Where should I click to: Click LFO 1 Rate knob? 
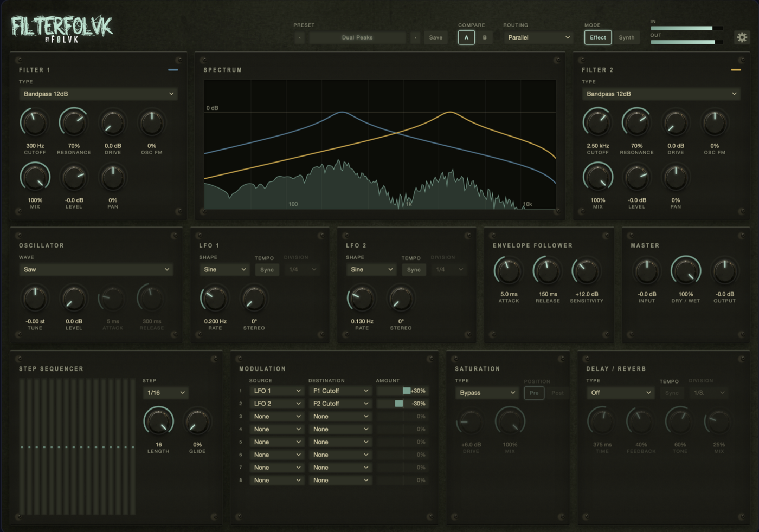pos(215,299)
